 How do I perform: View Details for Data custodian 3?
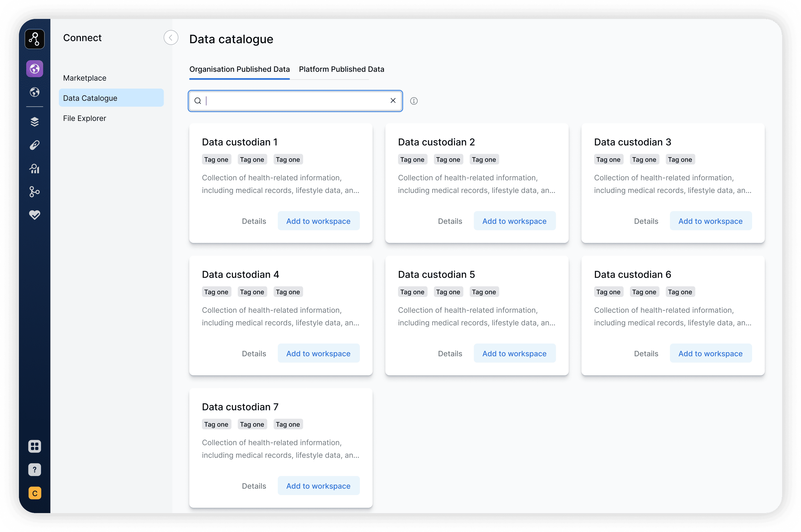coord(646,221)
